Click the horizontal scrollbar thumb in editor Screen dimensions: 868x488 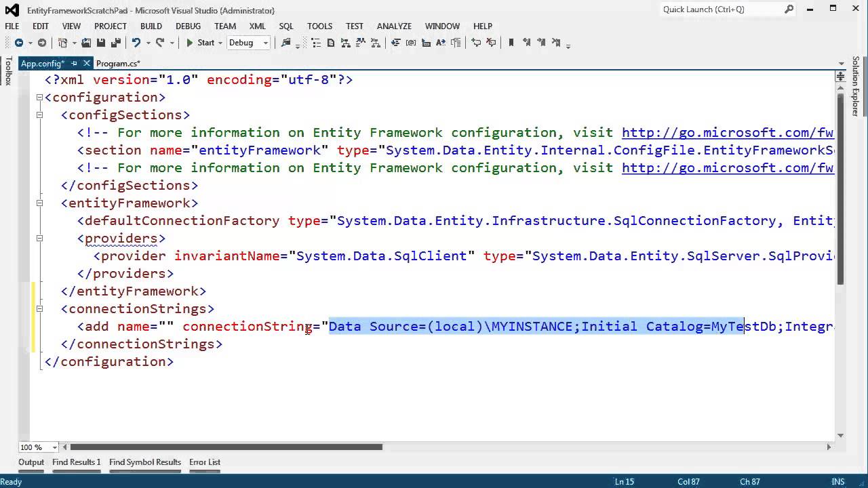pyautogui.click(x=226, y=447)
